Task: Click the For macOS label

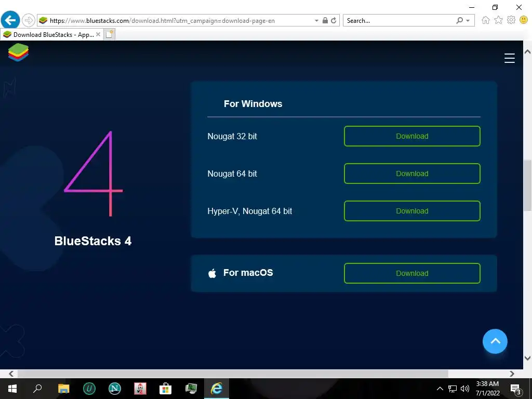Action: 248,273
